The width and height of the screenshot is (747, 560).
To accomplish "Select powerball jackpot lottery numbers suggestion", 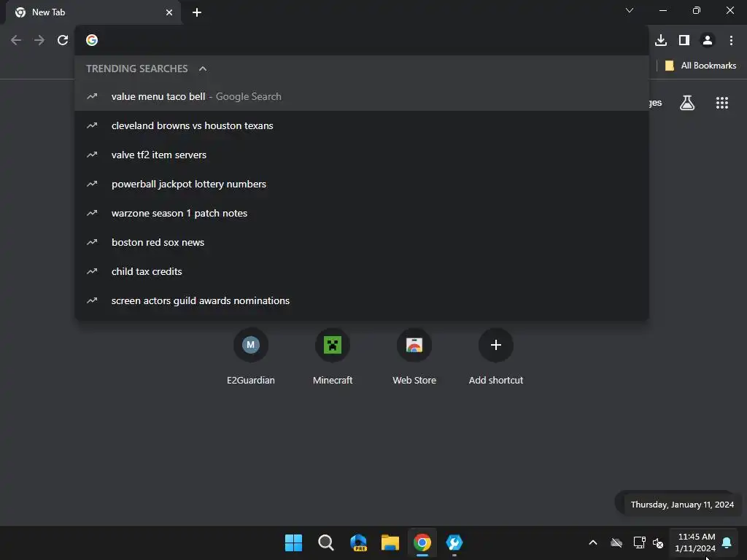I will coord(362,184).
